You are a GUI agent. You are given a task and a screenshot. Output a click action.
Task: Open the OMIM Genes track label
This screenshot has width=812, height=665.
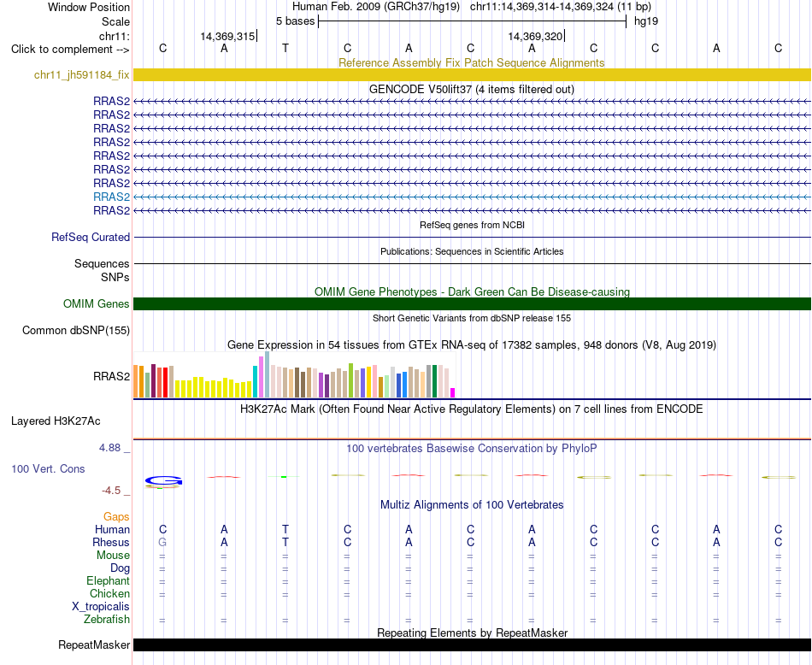point(96,304)
